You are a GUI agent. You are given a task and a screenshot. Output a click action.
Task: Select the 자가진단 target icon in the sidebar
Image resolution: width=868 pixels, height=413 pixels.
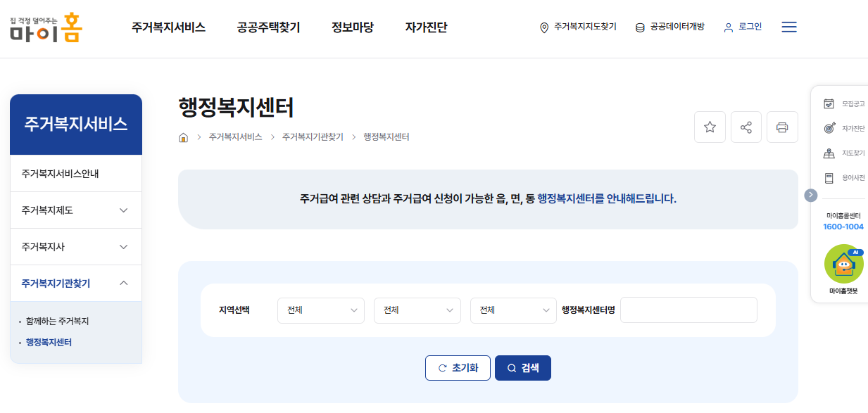coord(828,127)
